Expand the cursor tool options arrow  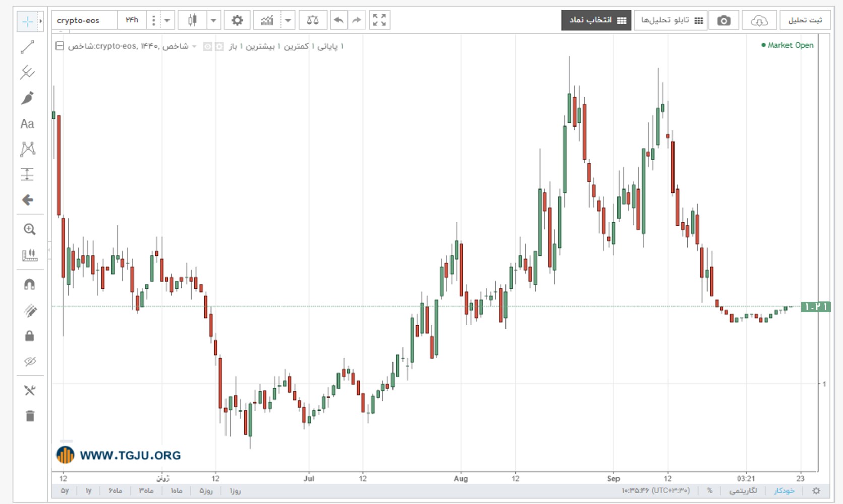(41, 21)
